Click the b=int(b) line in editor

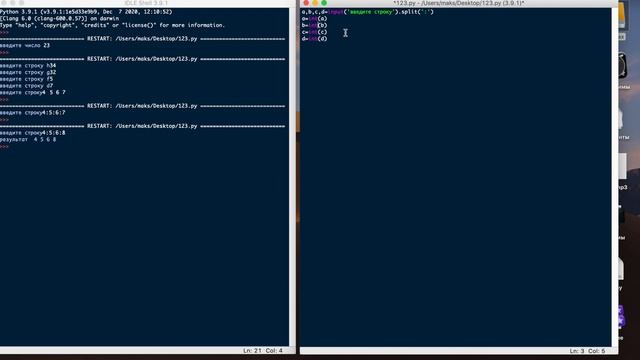314,25
